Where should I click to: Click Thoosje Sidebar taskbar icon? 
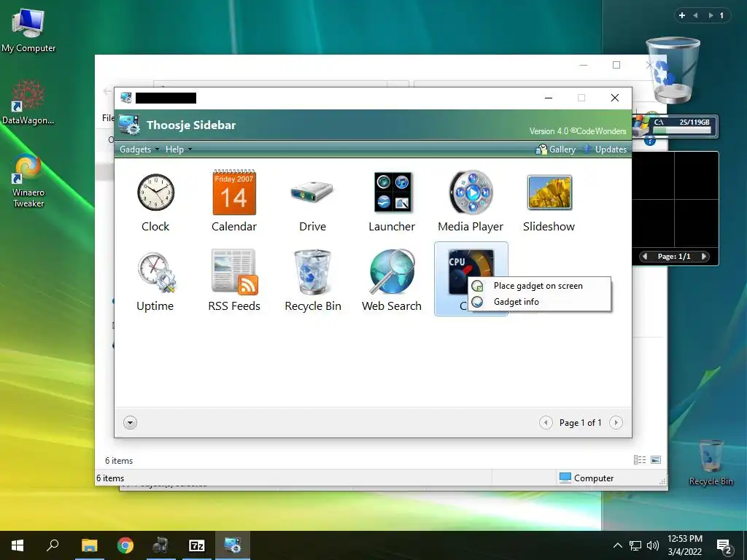(x=233, y=545)
